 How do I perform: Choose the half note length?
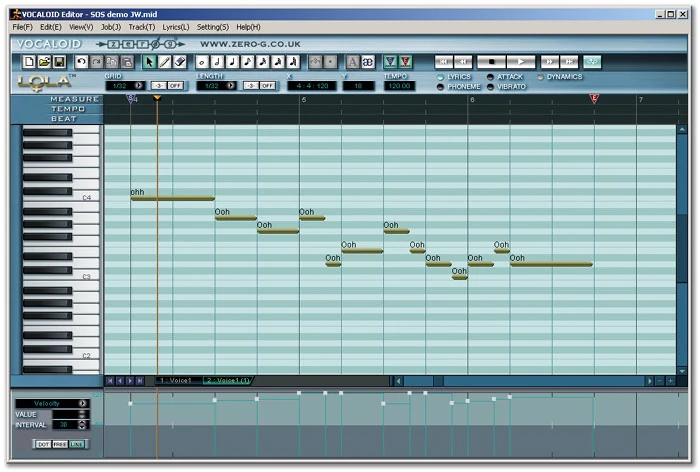click(x=217, y=62)
